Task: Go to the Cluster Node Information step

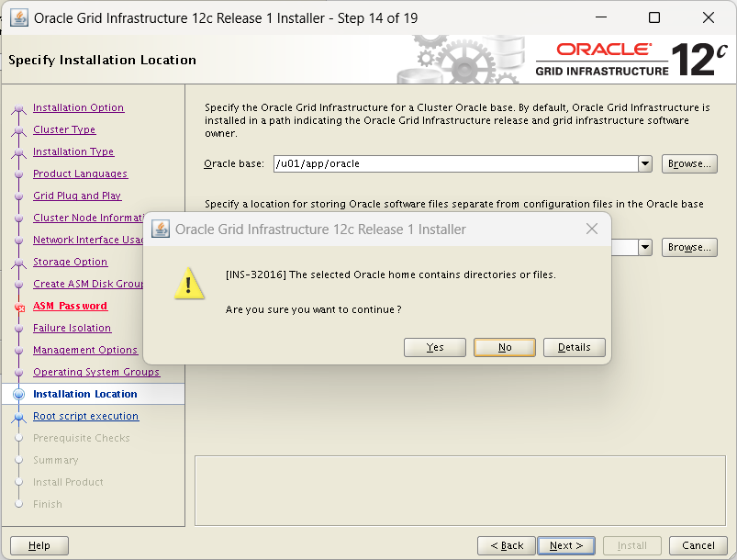Action: 88,218
